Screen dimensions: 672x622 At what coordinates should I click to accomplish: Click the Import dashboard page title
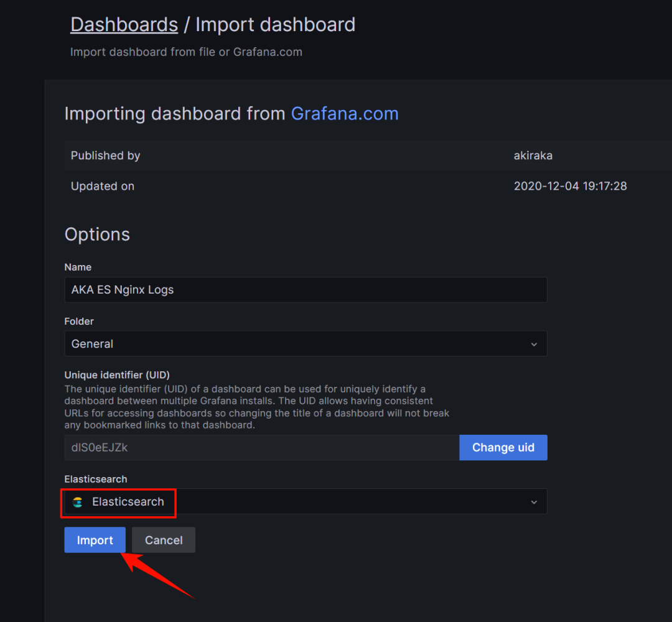[276, 24]
